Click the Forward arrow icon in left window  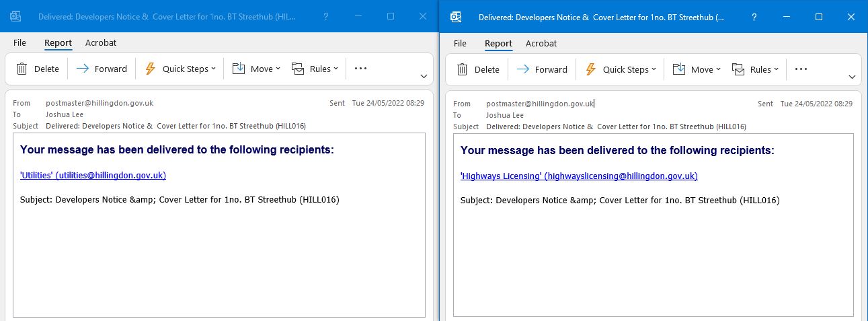pos(83,69)
